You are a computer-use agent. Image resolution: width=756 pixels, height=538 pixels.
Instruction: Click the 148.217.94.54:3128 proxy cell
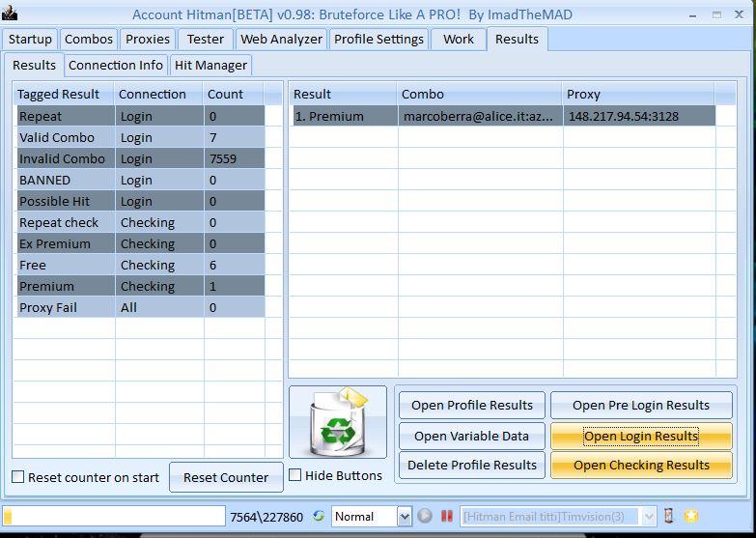639,116
